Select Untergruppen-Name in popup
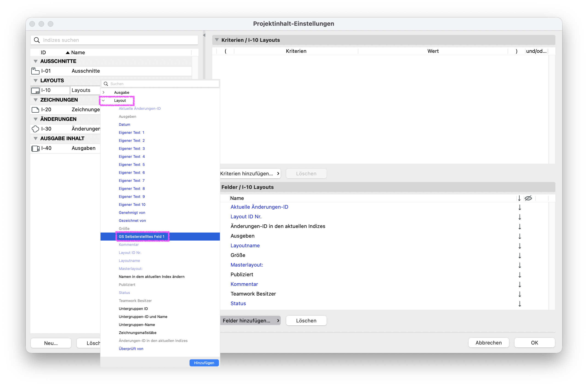This screenshot has height=387, width=588. pyautogui.click(x=137, y=325)
